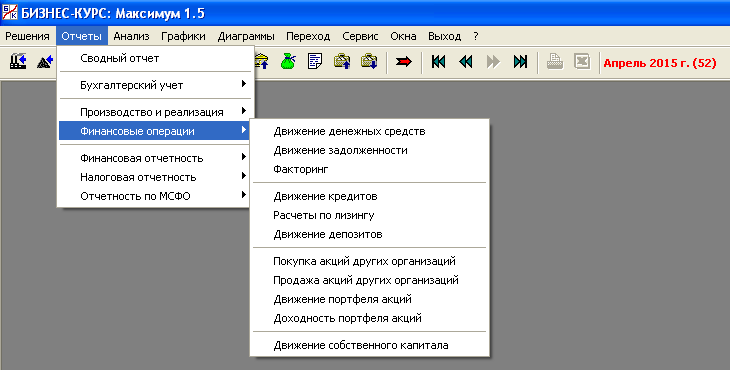The image size is (730, 370).
Task: Expand Бухгалтерский учет submenu
Action: [x=154, y=85]
